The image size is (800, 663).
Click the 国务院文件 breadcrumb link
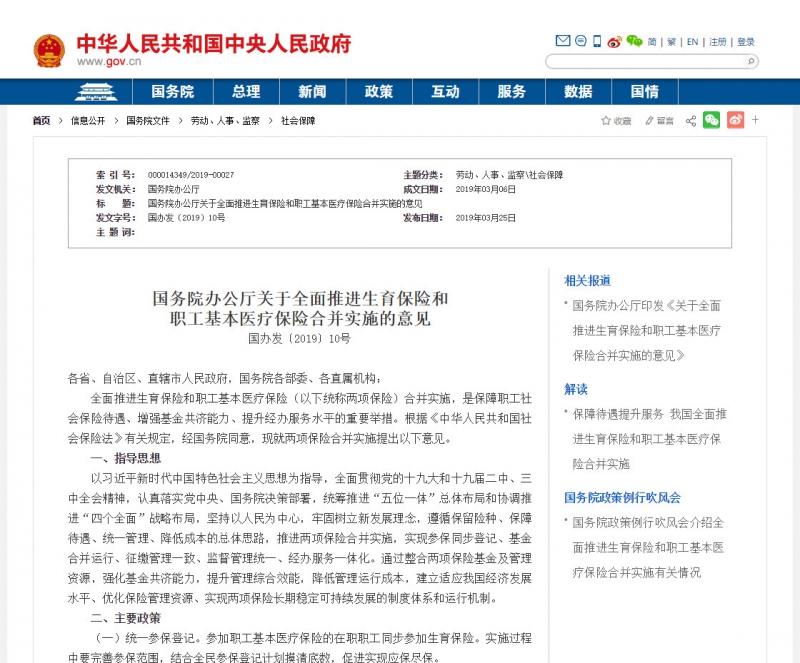(x=147, y=121)
